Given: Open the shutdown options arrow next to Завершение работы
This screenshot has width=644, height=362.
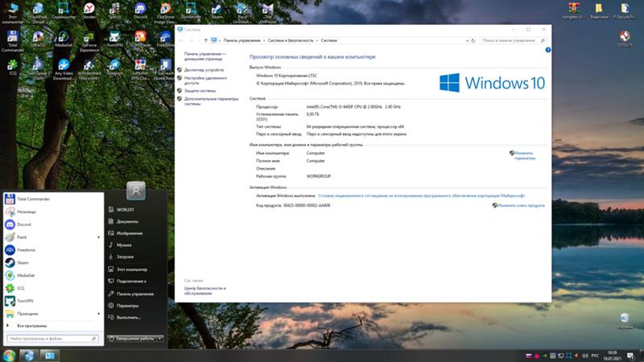Looking at the screenshot, I should tap(159, 339).
